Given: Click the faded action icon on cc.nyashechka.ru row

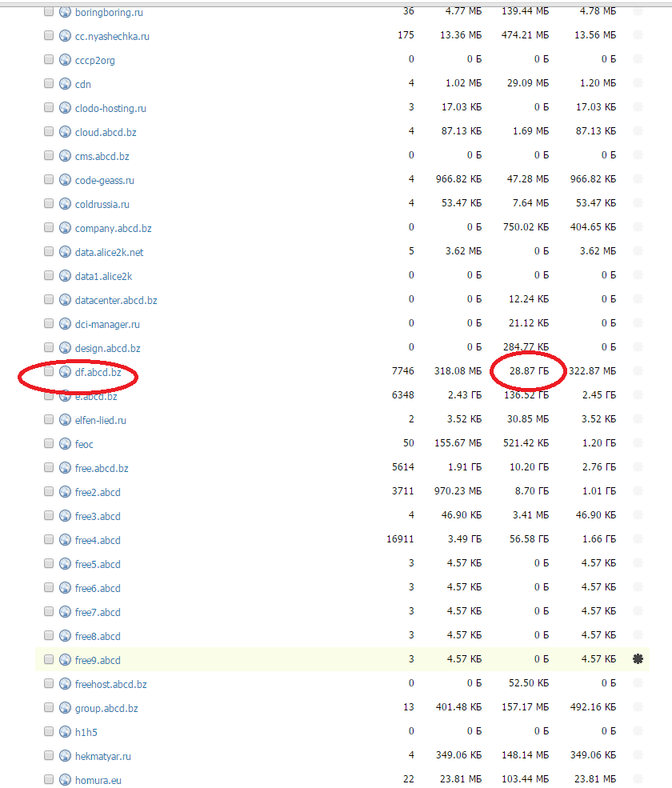Looking at the screenshot, I should point(638,35).
